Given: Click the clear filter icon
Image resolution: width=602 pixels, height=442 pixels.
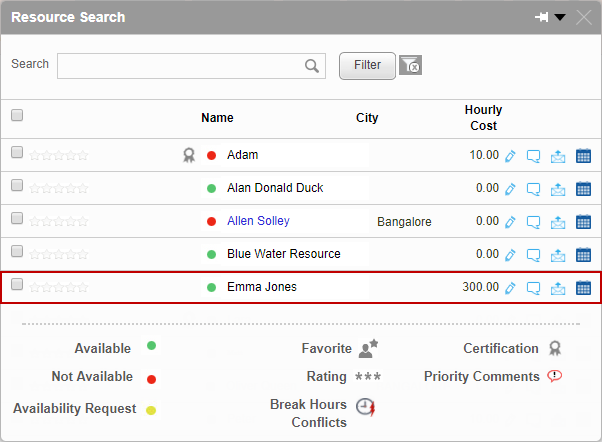Looking at the screenshot, I should [x=410, y=65].
